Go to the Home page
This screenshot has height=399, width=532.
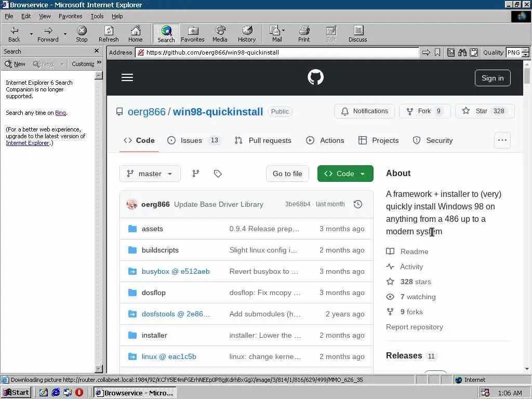[x=136, y=34]
